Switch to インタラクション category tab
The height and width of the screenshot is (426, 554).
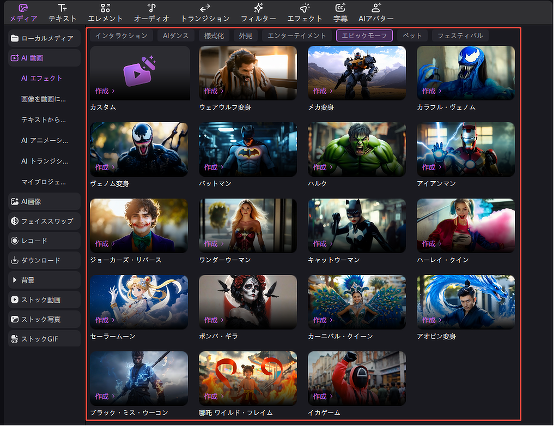tap(121, 36)
